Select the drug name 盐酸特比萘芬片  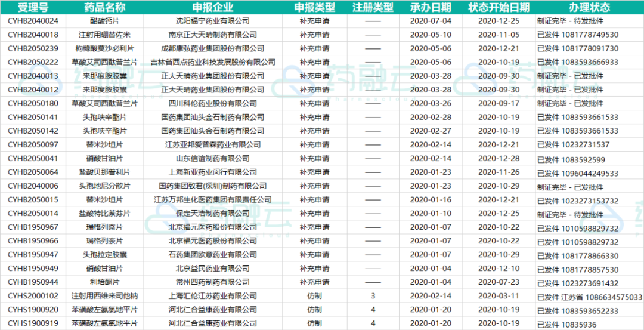105,214
